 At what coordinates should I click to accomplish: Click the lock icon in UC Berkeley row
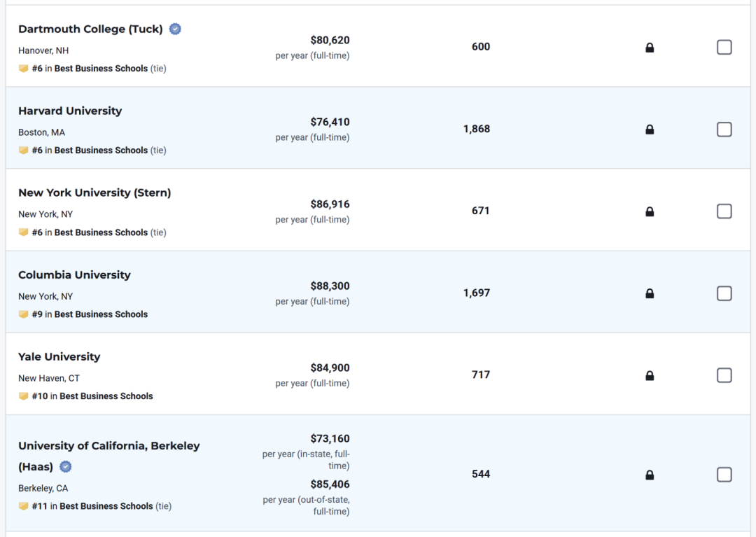pyautogui.click(x=650, y=475)
